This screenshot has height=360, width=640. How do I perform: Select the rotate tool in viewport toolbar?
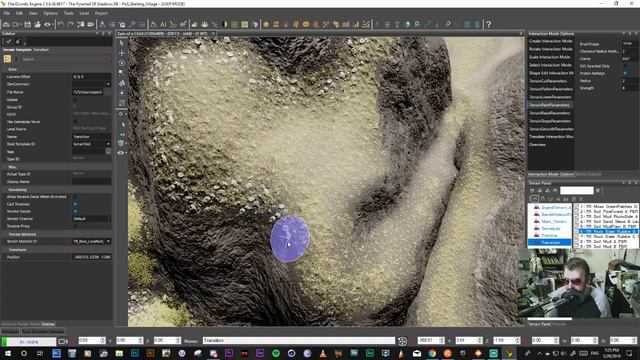point(121,63)
